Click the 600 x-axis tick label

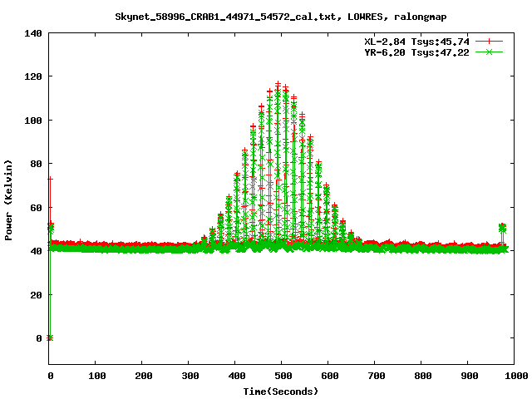point(329,376)
